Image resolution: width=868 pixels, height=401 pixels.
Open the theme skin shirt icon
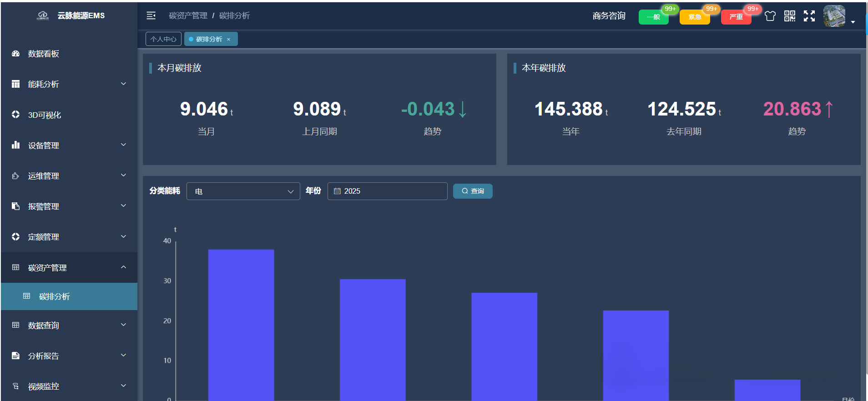coord(770,16)
